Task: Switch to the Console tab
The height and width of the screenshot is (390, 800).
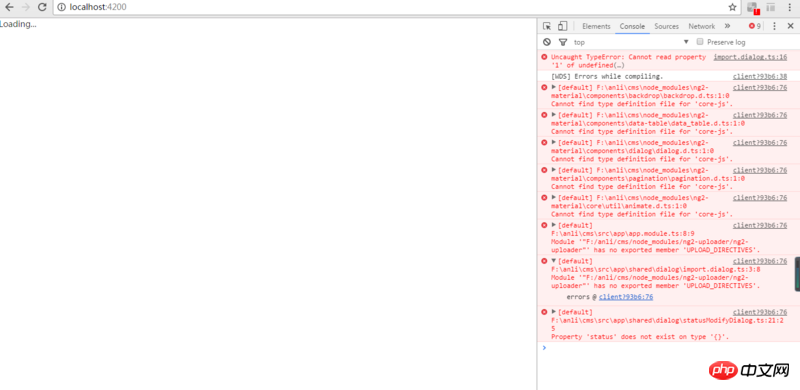Action: tap(632, 26)
